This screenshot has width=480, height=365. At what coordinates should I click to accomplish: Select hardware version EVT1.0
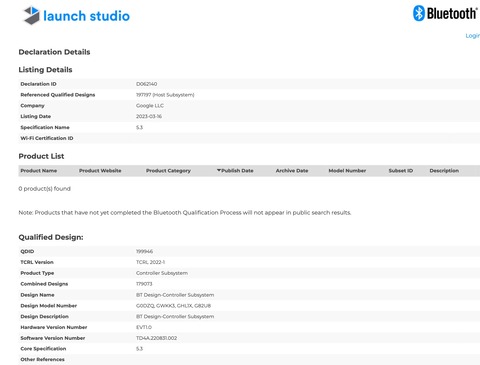144,327
